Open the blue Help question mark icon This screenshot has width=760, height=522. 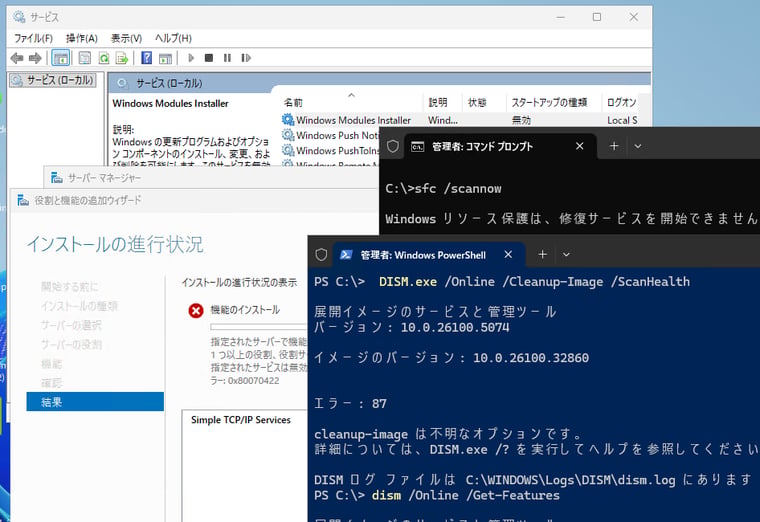[x=146, y=58]
